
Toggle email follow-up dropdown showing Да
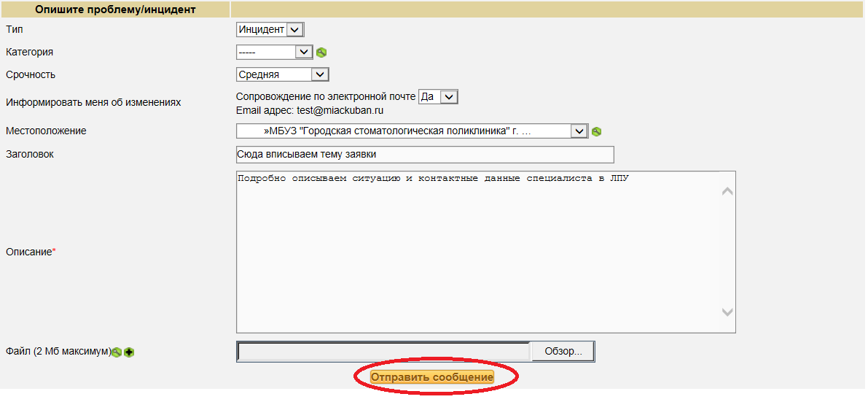point(439,97)
